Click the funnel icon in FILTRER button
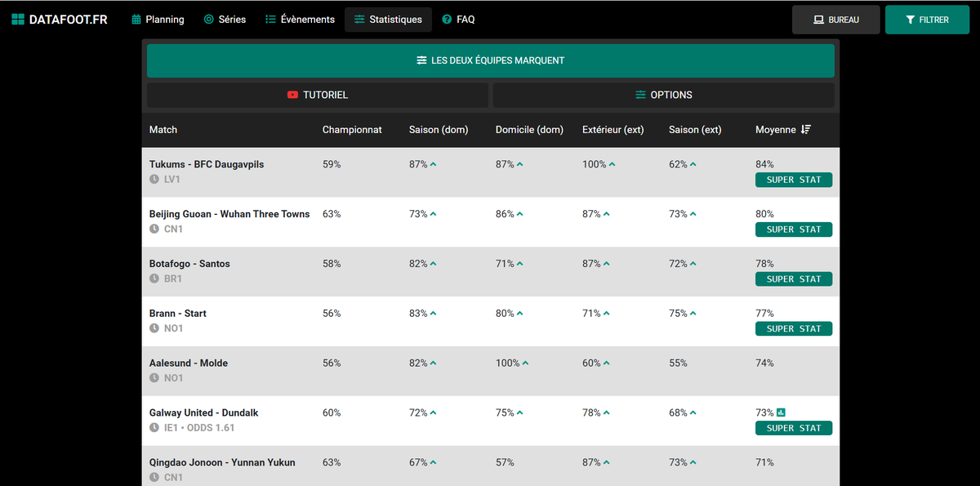Image resolution: width=980 pixels, height=486 pixels. click(x=911, y=20)
